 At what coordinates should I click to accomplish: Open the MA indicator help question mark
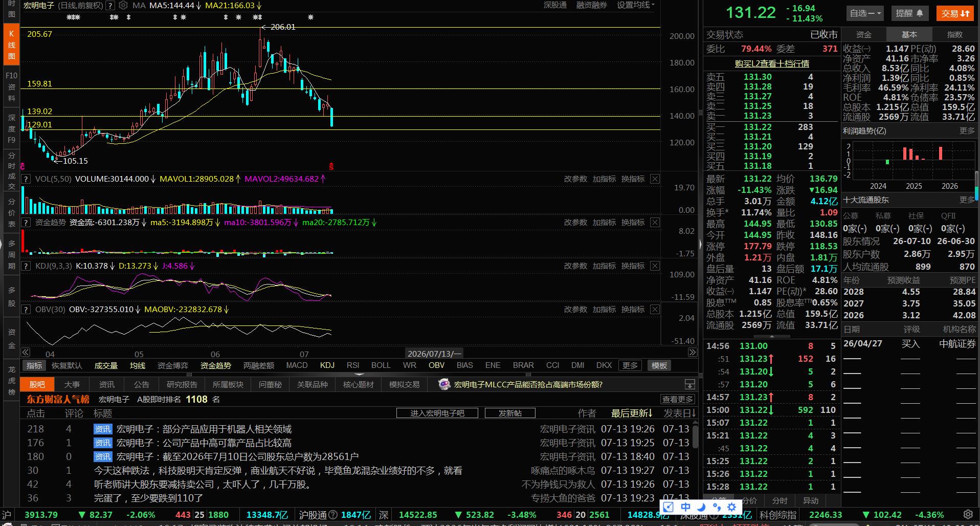point(110,6)
